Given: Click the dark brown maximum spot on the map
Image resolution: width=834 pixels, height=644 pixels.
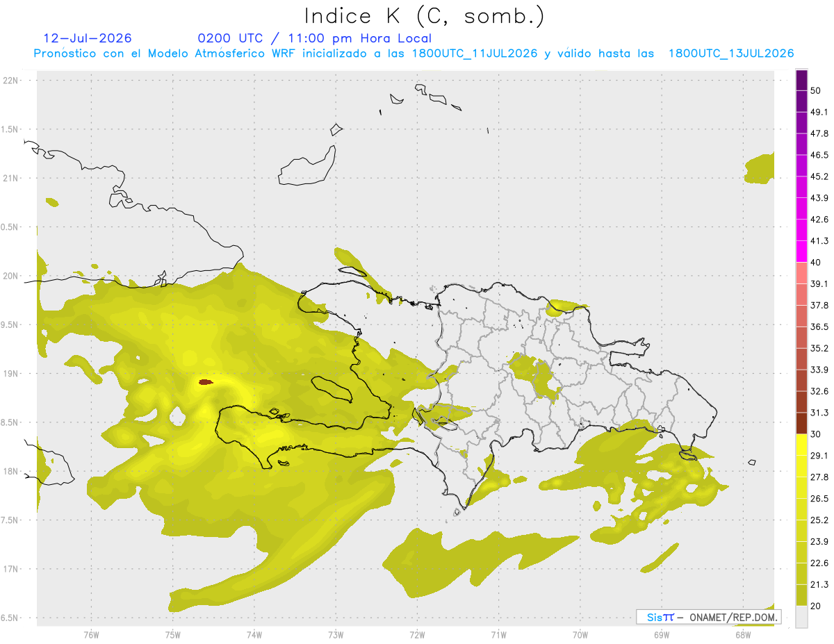Looking at the screenshot, I should coord(206,382).
